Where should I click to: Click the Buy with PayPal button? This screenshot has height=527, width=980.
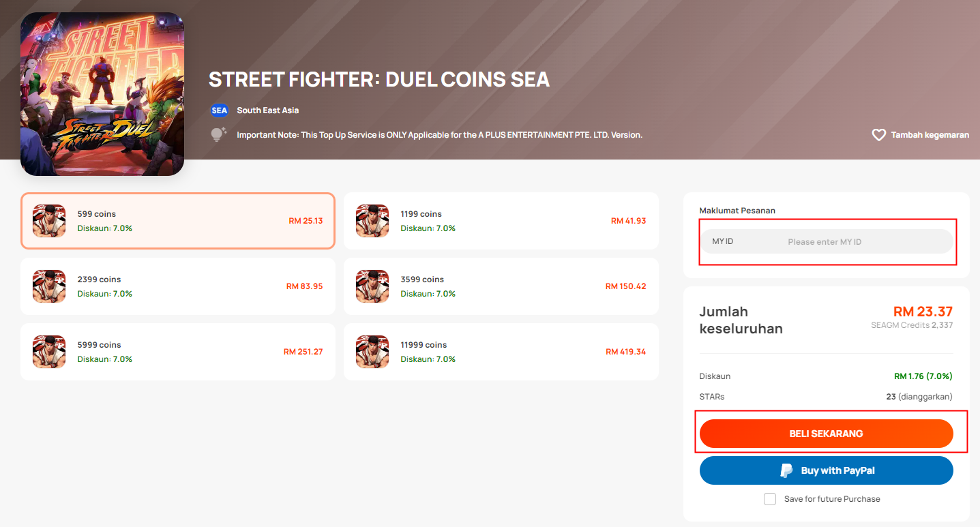click(827, 470)
